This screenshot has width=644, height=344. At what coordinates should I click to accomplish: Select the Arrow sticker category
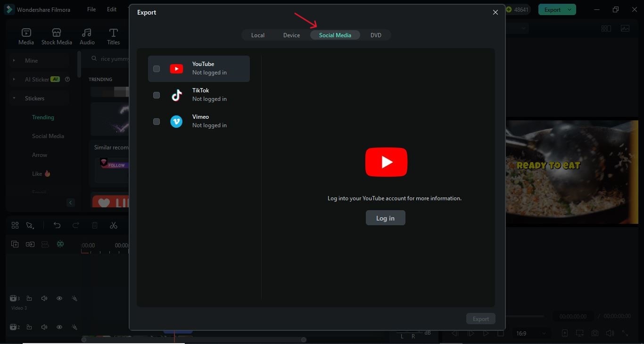[40, 155]
